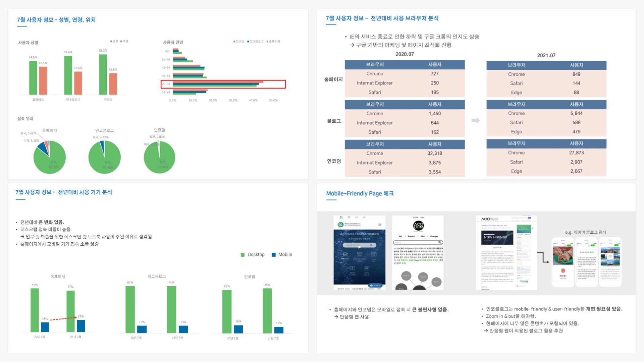The height and width of the screenshot is (362, 644).
Task: Click the blue Mobile legend square
Action: (x=273, y=255)
